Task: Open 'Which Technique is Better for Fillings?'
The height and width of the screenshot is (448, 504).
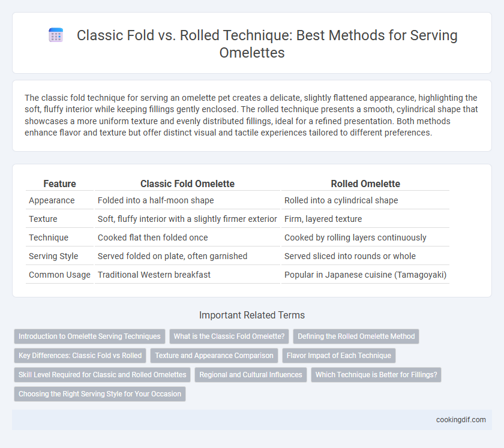Action: click(376, 375)
